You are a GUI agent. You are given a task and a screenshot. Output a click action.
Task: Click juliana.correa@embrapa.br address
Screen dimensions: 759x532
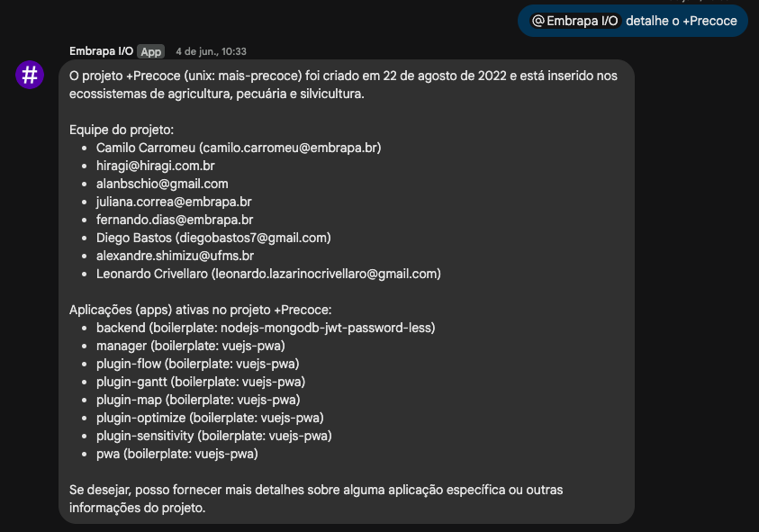click(174, 202)
